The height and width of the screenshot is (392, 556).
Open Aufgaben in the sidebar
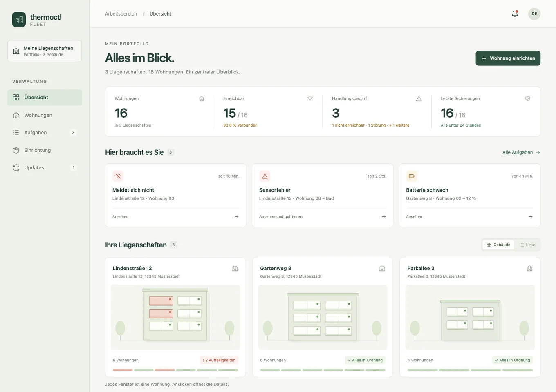(45, 133)
